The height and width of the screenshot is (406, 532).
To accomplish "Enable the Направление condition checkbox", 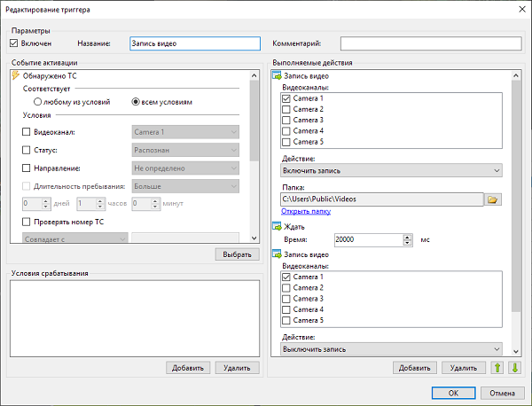I will 26,168.
